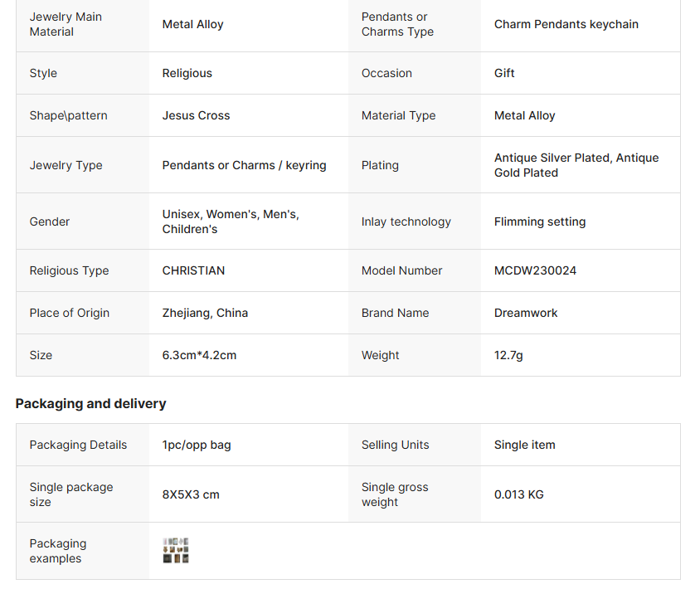Click the "Gift" occasion value
The width and height of the screenshot is (700, 589).
coord(504,73)
